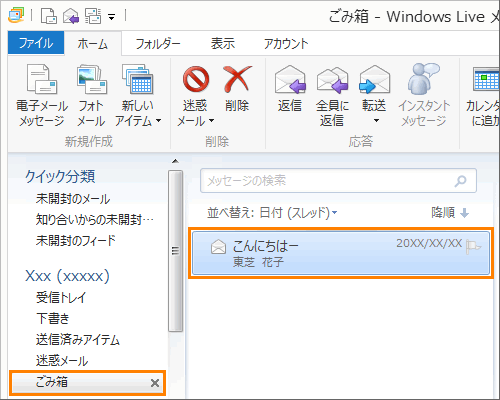Open the ファイル menu tab
This screenshot has height=400, width=500.
36,43
